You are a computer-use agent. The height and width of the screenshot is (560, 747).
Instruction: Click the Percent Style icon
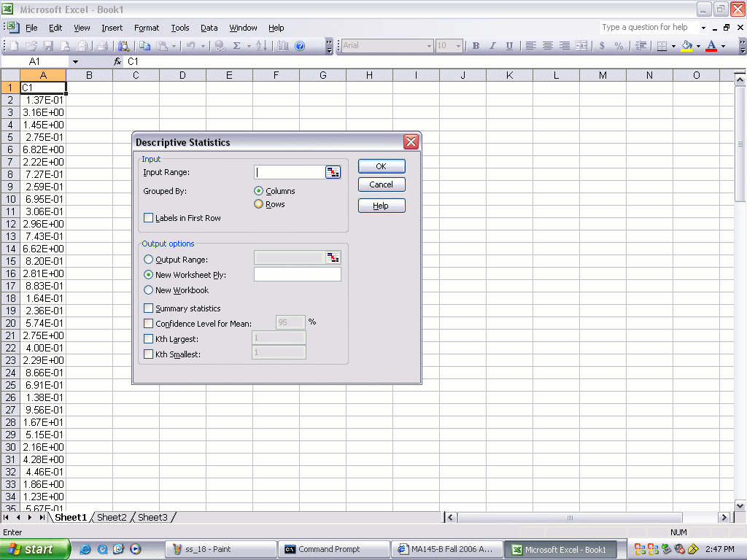click(619, 46)
